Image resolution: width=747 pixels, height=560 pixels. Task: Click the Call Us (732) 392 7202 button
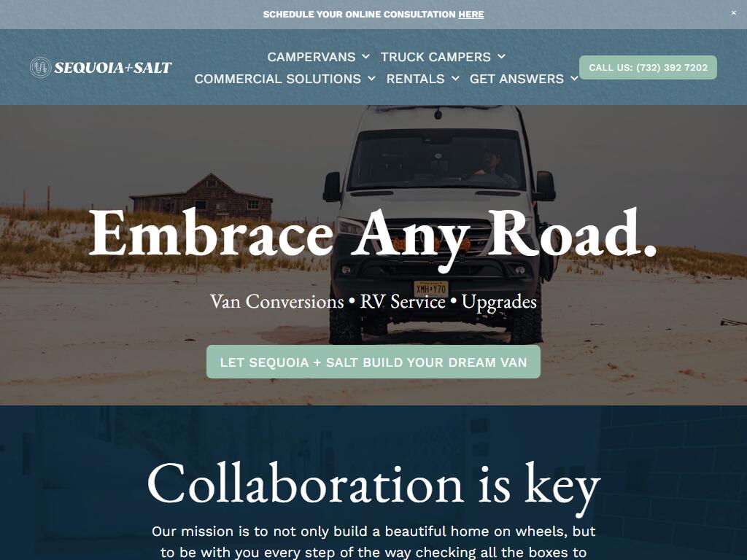pyautogui.click(x=648, y=68)
